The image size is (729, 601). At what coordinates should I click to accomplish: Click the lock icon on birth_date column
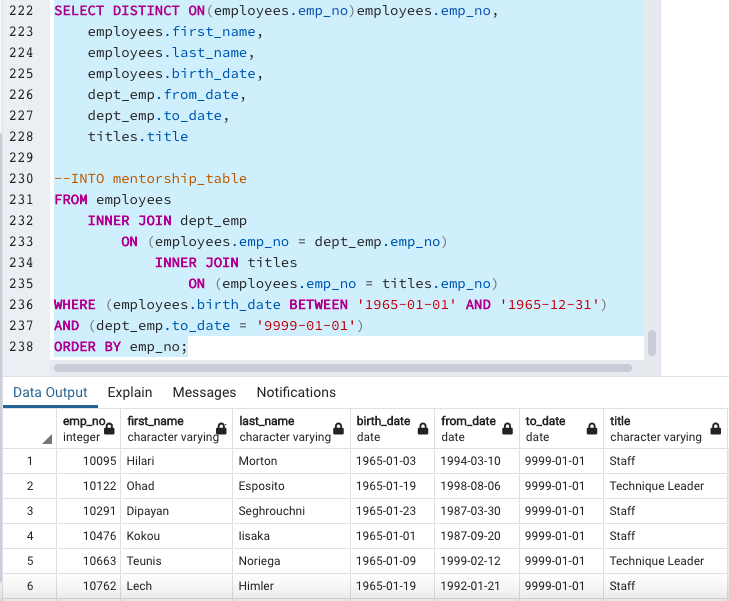[x=423, y=429]
